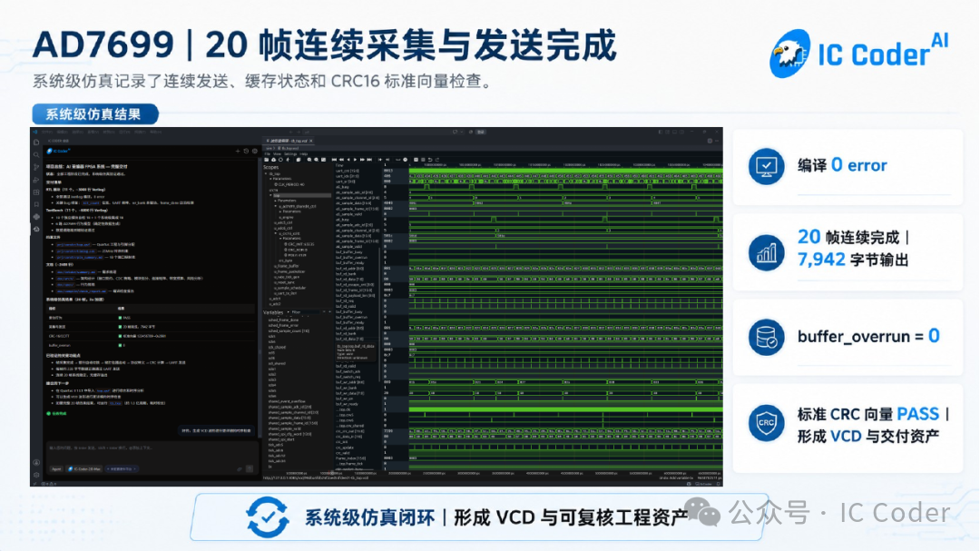Collapse the tb_top scope in Scopes tree
980x551 pixels.
pyautogui.click(x=266, y=174)
